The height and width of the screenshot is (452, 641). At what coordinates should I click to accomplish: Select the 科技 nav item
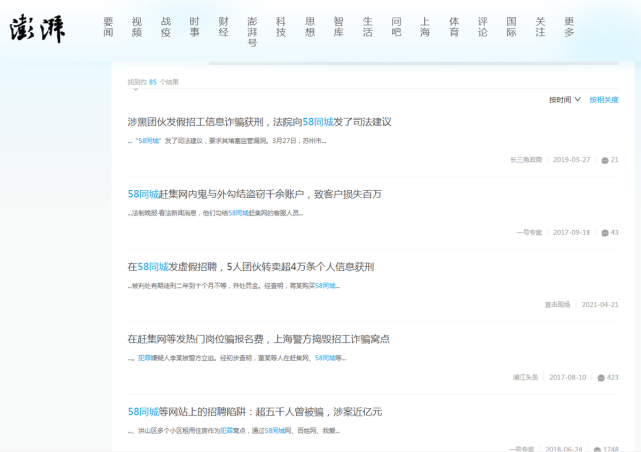pyautogui.click(x=281, y=27)
